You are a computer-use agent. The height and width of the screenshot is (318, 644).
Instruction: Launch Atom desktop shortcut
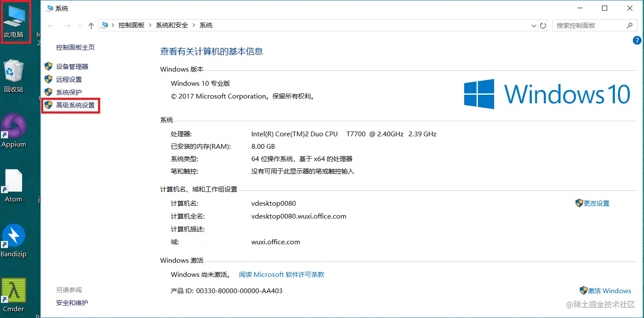[x=13, y=186]
